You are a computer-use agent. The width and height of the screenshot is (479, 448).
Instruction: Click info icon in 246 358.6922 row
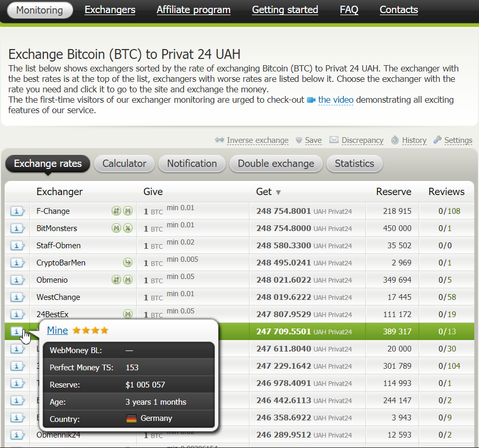point(17,417)
